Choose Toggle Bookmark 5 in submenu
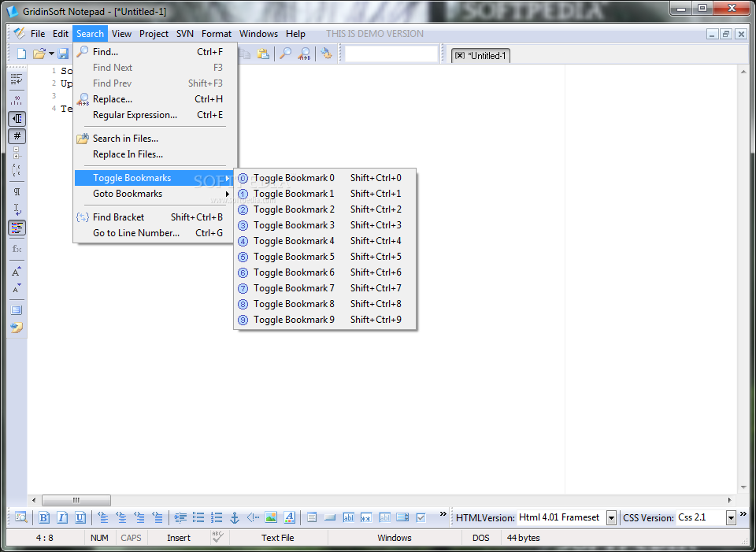Viewport: 756px width, 552px height. 324,257
